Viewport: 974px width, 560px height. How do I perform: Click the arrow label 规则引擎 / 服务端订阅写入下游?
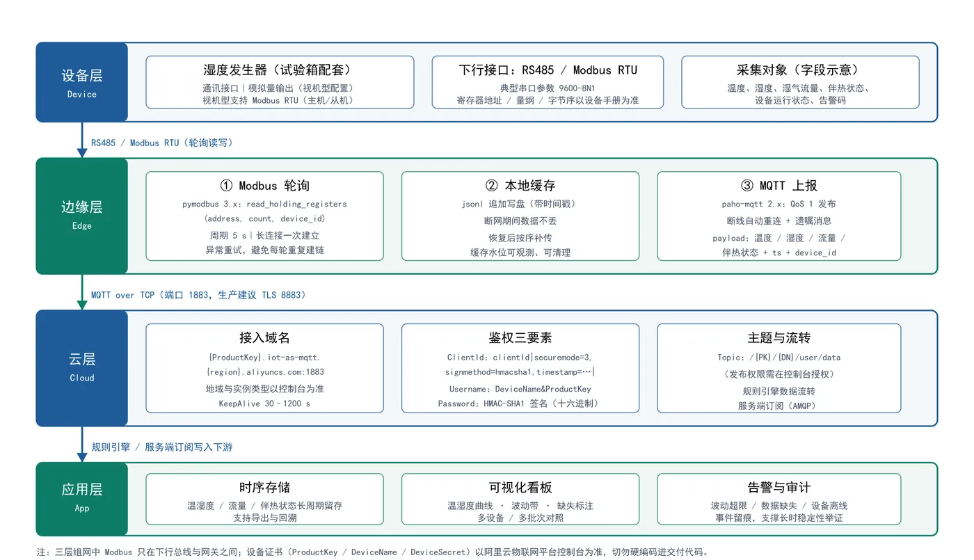click(162, 447)
